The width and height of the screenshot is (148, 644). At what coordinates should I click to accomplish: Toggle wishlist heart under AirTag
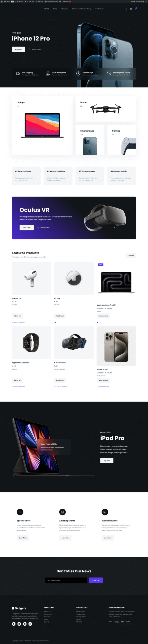click(x=55, y=322)
